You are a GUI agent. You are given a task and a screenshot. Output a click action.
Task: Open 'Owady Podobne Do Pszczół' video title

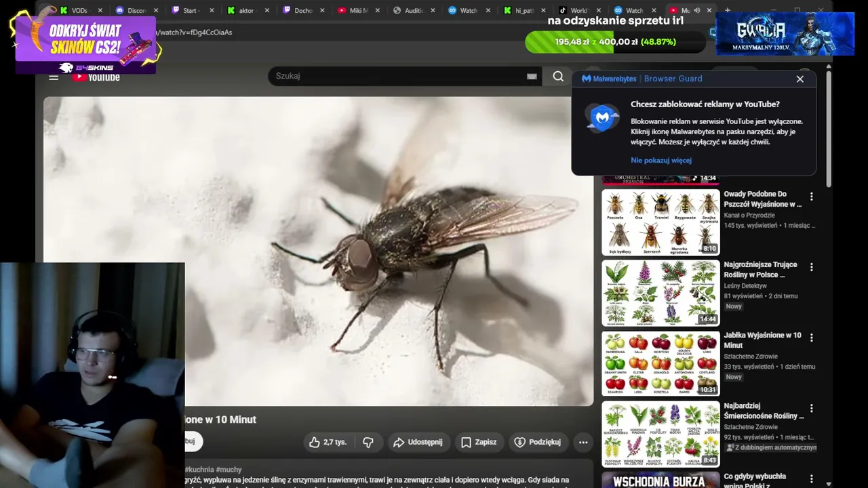coord(762,199)
